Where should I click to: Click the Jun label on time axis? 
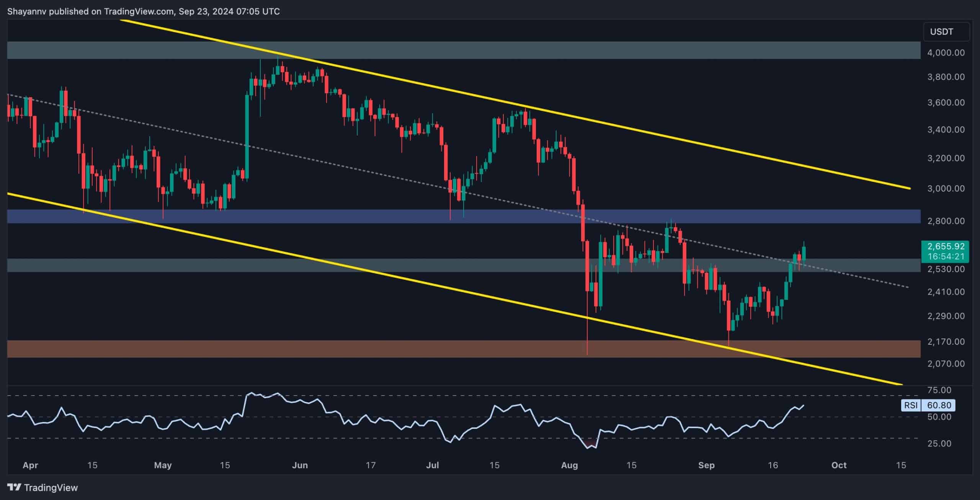pyautogui.click(x=300, y=466)
